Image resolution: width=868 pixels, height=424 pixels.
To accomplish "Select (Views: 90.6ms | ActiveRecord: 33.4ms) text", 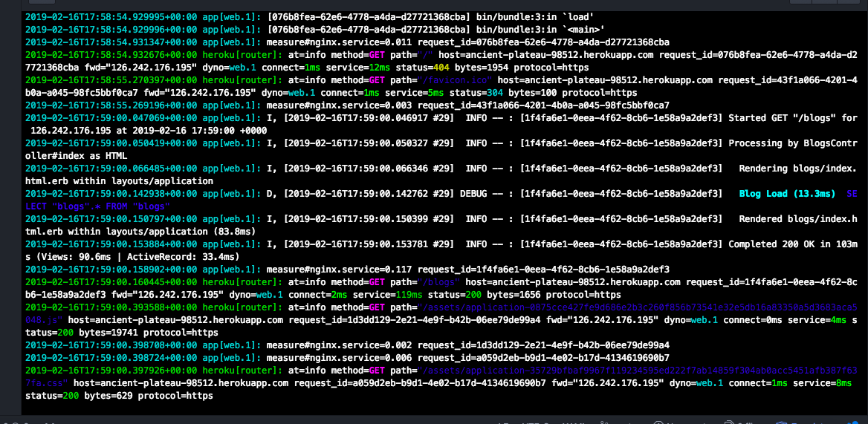I will pos(136,258).
